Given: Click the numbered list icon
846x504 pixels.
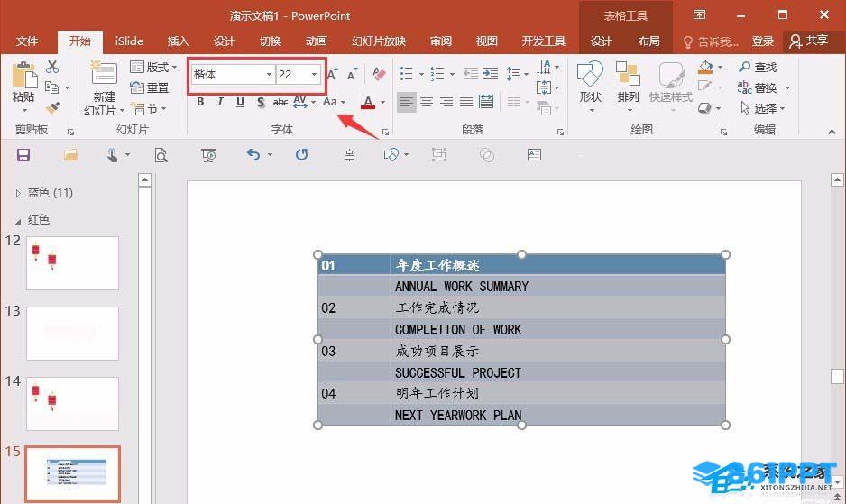Looking at the screenshot, I should pos(437,74).
